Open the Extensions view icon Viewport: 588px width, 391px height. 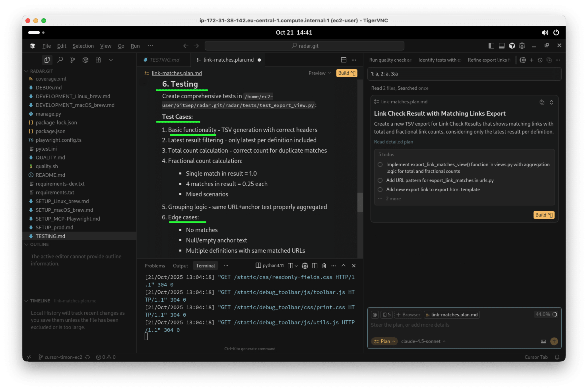(98, 60)
